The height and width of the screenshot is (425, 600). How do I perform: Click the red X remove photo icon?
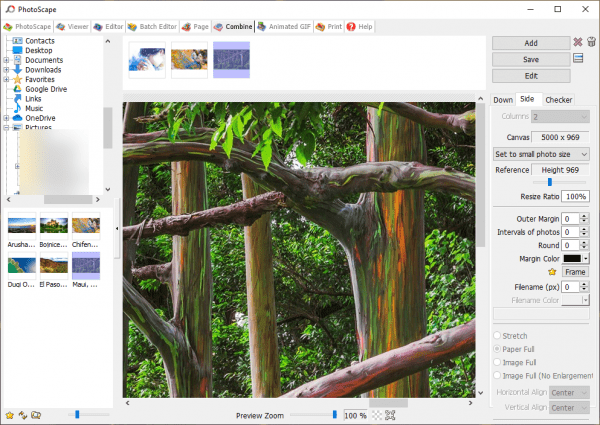pos(577,42)
